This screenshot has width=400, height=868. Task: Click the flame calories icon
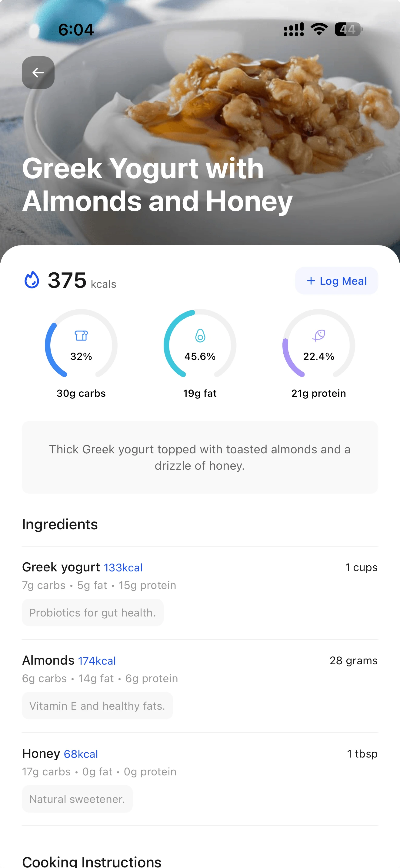click(x=32, y=280)
